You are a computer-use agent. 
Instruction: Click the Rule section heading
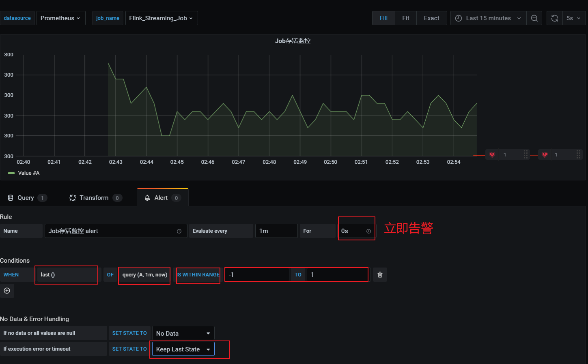[x=6, y=217]
